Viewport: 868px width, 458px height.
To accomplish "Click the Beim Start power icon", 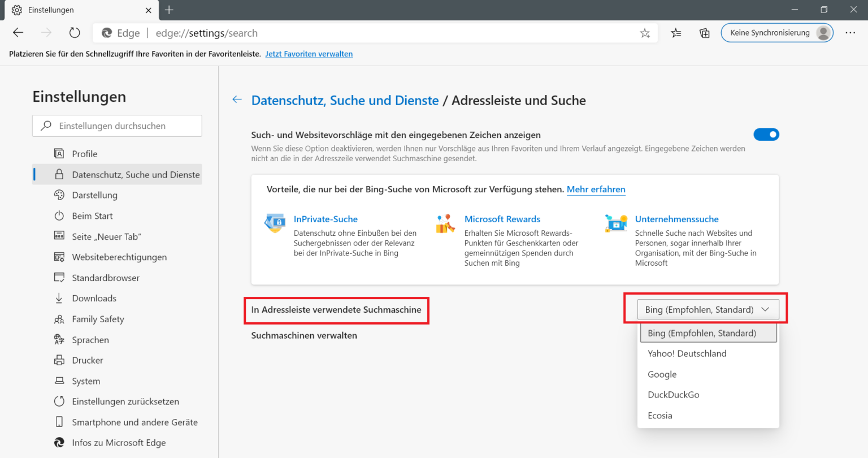I will click(59, 215).
